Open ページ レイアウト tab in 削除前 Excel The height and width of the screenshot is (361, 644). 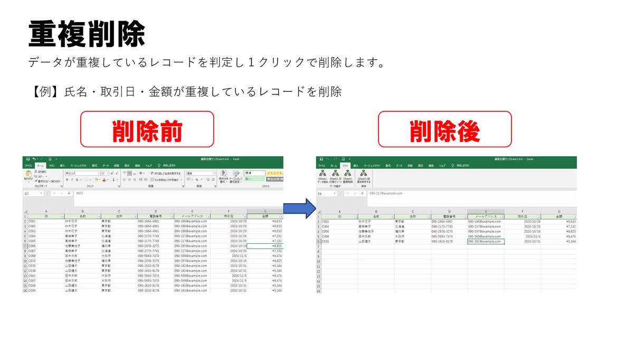tap(79, 165)
